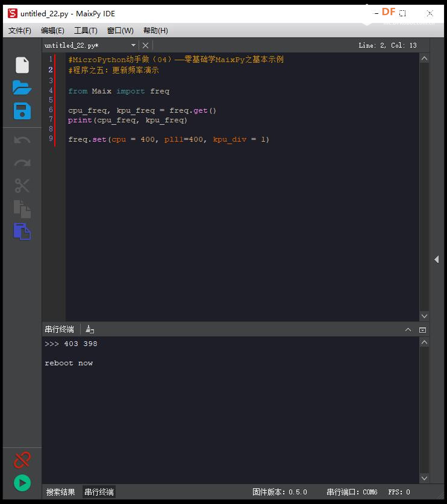
Task: Click the redo arrow icon
Action: tap(22, 163)
